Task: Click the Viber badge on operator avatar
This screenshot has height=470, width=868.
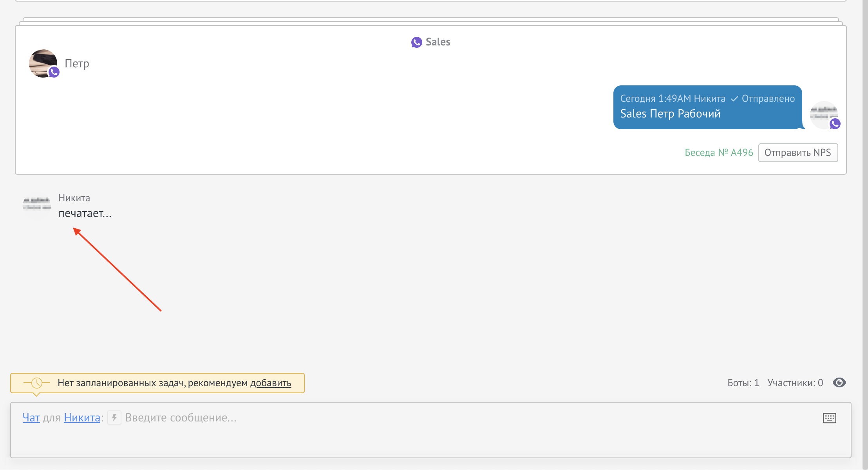Action: pos(835,124)
